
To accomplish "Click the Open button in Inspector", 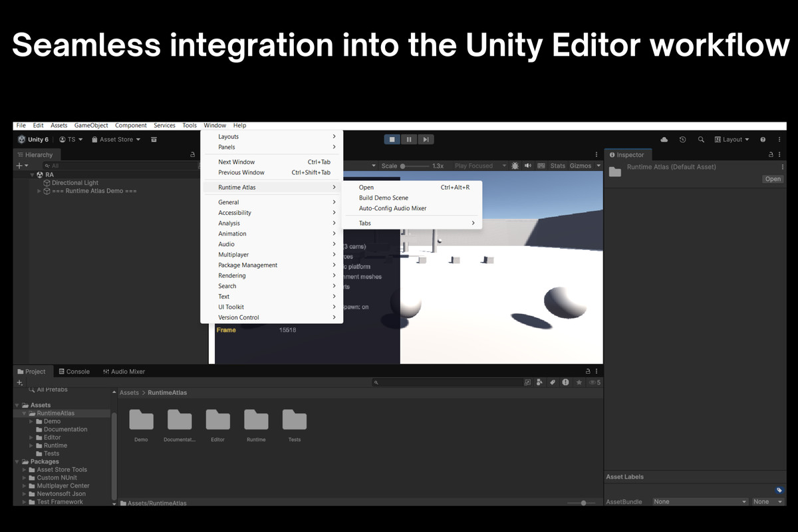I will [x=773, y=179].
